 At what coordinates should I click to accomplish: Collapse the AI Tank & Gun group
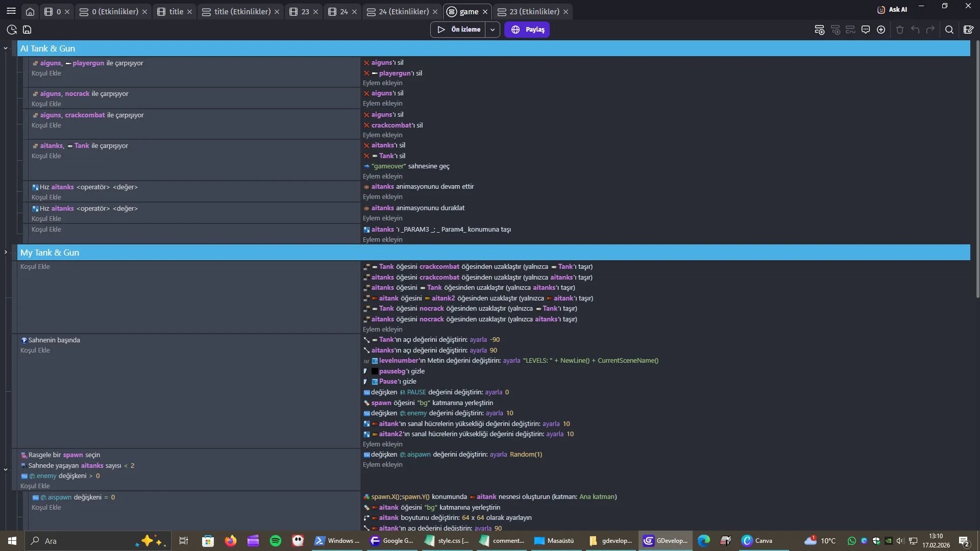[6, 47]
